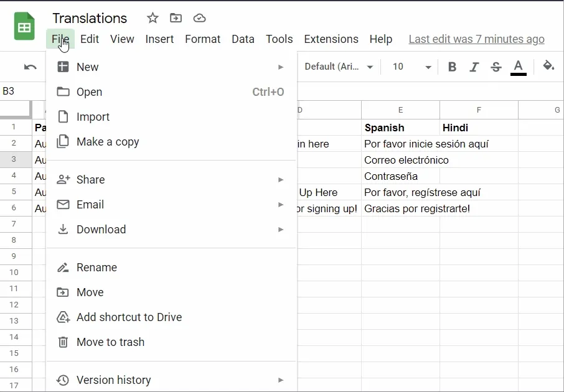564x392 pixels.
Task: Select the Spanish header cell
Action: pos(400,128)
